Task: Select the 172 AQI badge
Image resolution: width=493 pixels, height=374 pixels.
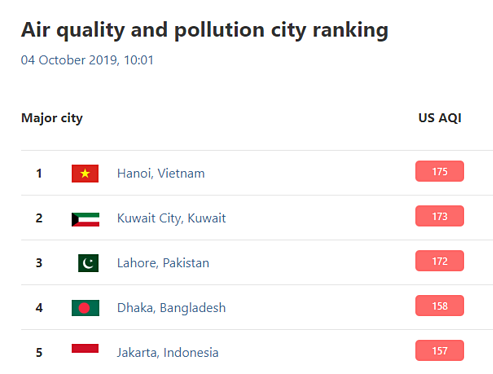Action: coord(439,261)
